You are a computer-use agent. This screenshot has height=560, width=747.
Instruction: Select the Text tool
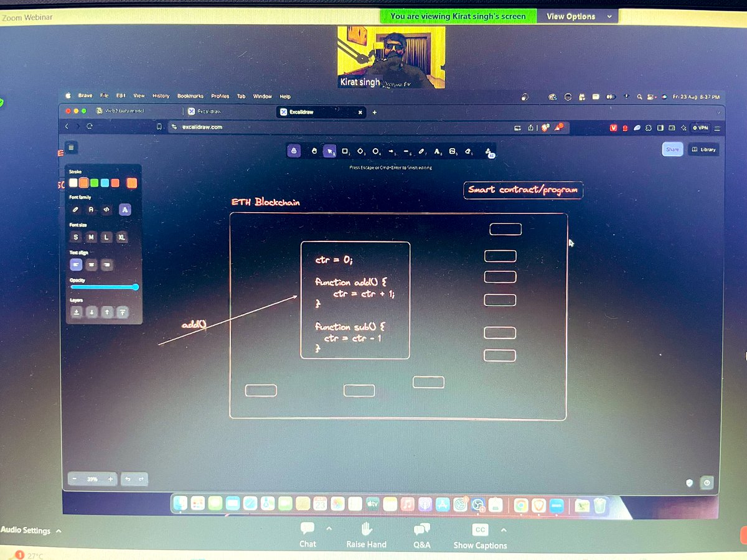pos(437,151)
